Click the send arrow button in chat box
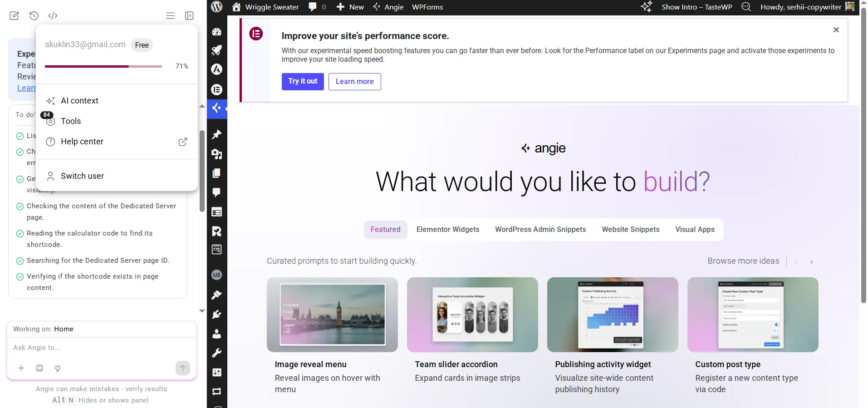Viewport: 868px width, 408px height. [x=183, y=368]
